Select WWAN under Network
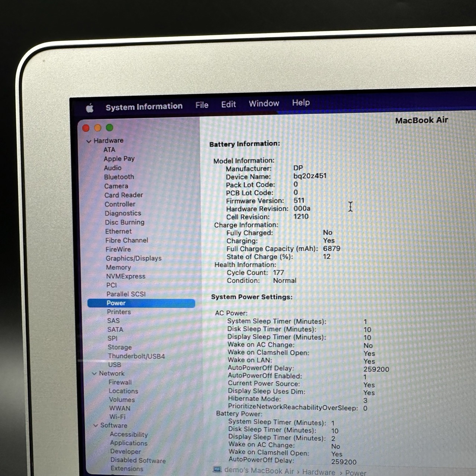 120,408
